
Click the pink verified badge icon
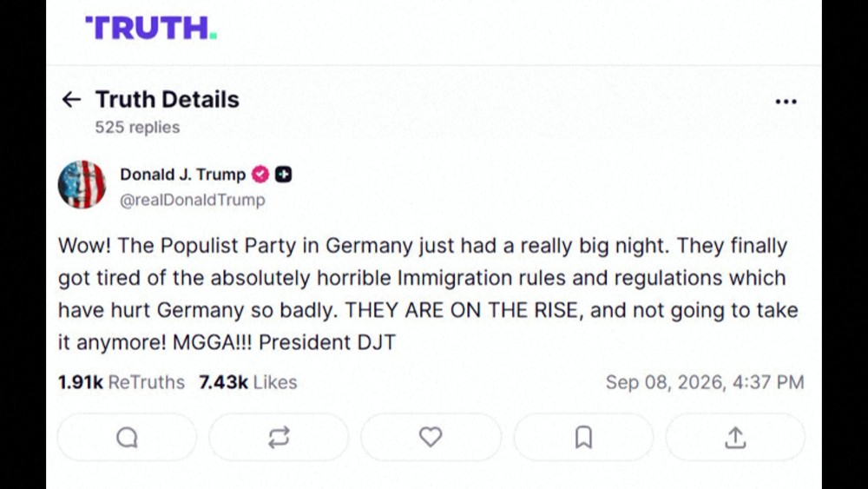pyautogui.click(x=260, y=175)
